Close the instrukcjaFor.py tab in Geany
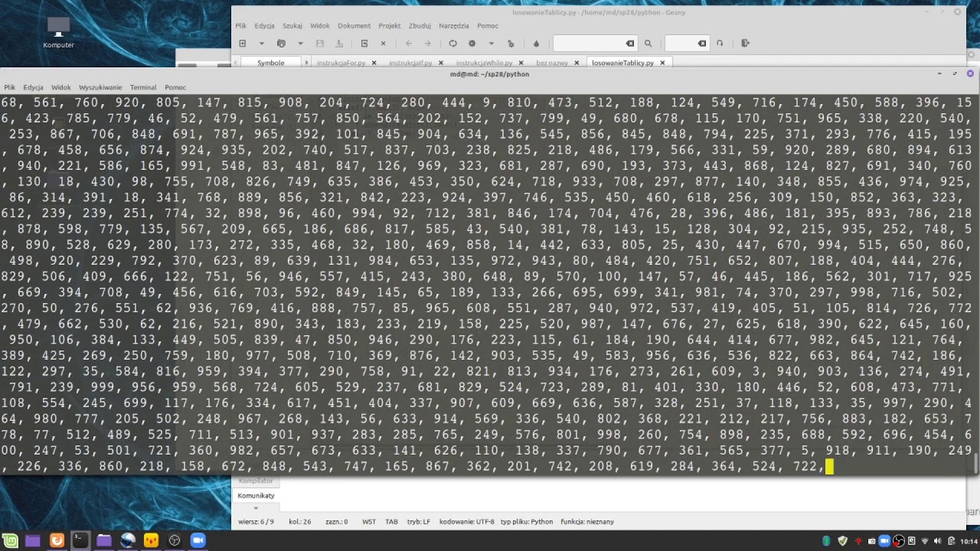The width and height of the screenshot is (980, 551). (374, 63)
